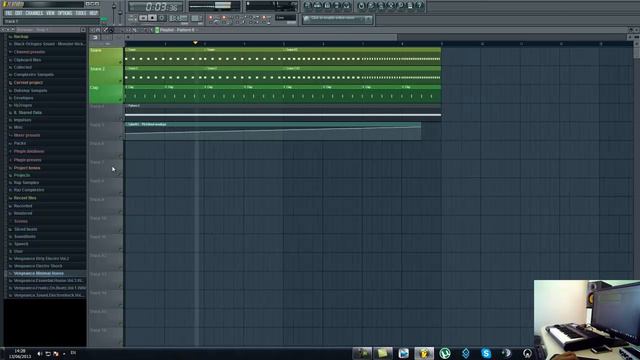This screenshot has height=360, width=640.
Task: Mute the Snare 2 track
Action: (x=120, y=81)
